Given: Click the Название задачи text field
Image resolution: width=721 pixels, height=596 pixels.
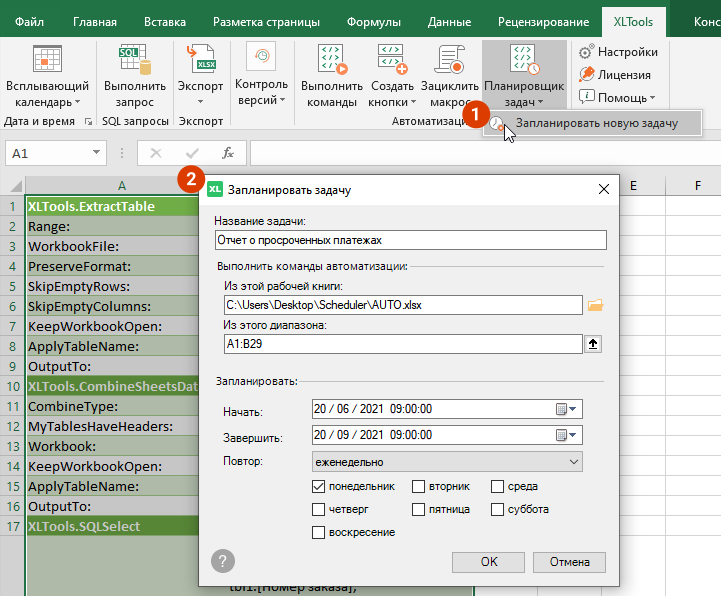Looking at the screenshot, I should (x=410, y=240).
